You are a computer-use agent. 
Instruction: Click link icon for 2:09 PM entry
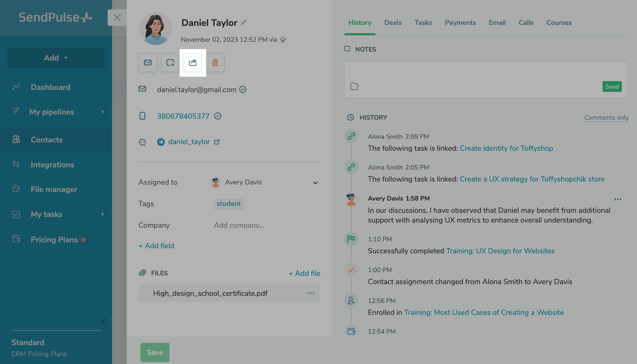(351, 137)
